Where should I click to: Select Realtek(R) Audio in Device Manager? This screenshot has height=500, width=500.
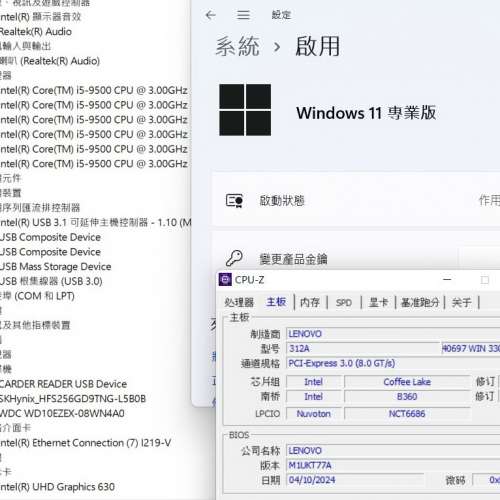[36, 32]
